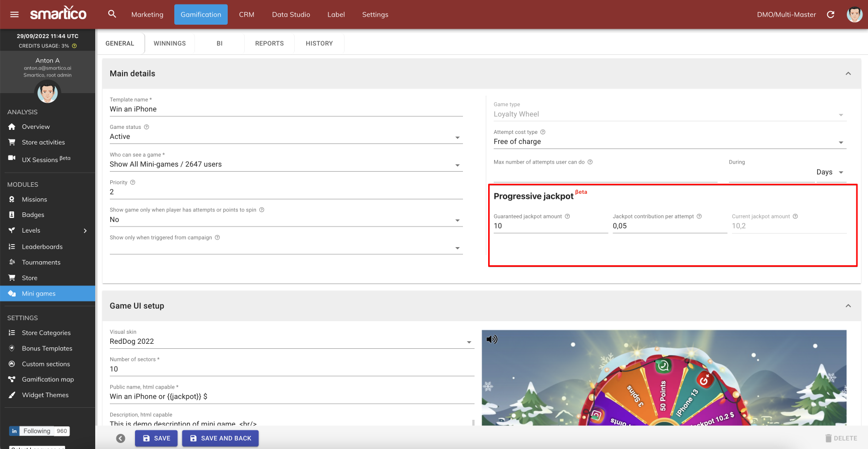Open the hamburger menu icon
Screen dimensions: 868x449
tap(15, 15)
